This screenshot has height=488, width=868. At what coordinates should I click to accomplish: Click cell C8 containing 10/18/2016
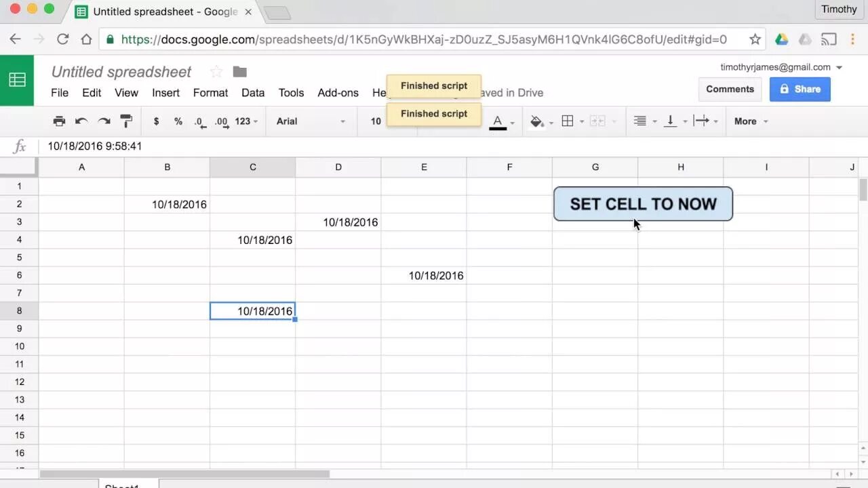[x=252, y=310]
